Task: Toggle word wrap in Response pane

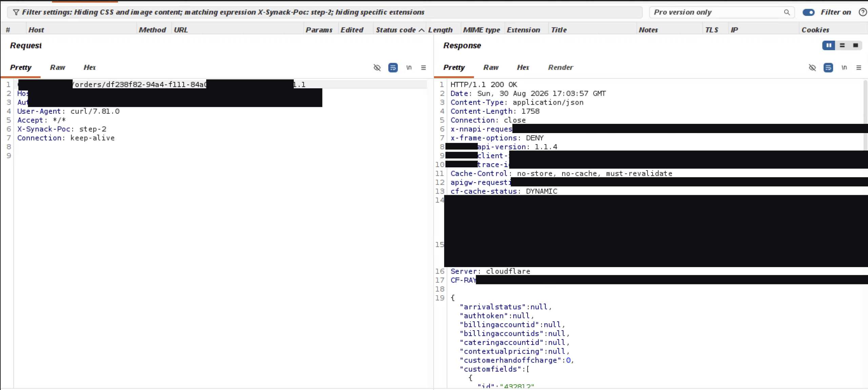Action: coord(828,68)
